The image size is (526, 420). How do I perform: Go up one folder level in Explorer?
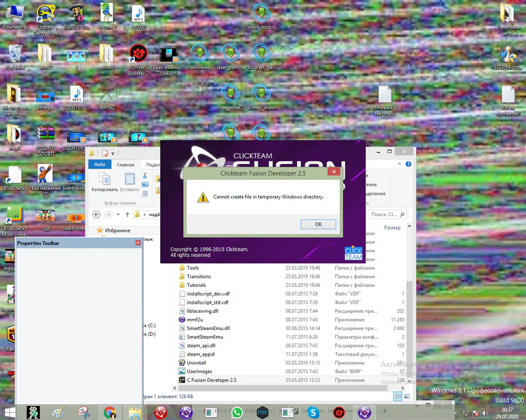point(127,214)
